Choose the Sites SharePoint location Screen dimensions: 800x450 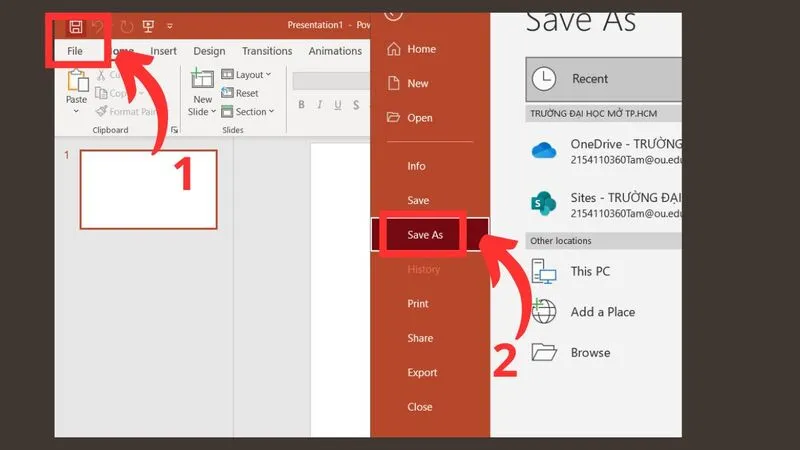point(604,205)
